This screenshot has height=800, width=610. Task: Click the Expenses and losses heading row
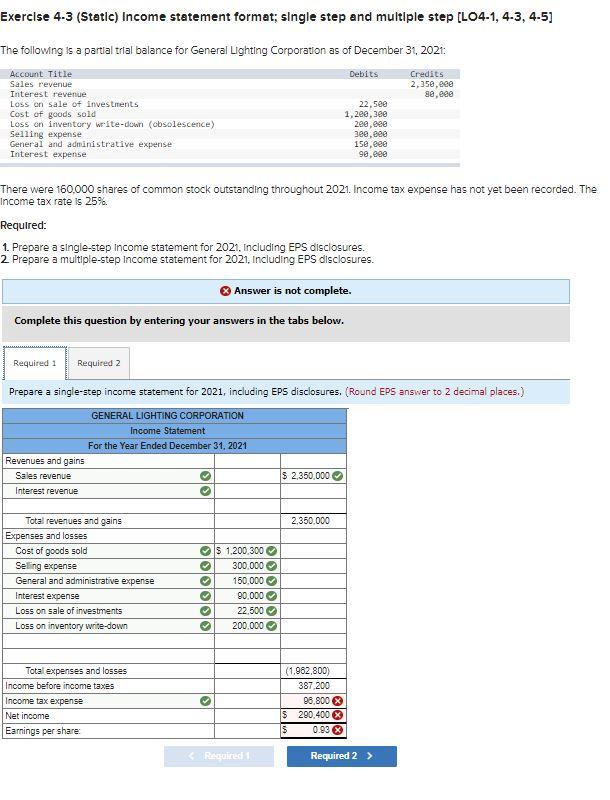(174, 536)
